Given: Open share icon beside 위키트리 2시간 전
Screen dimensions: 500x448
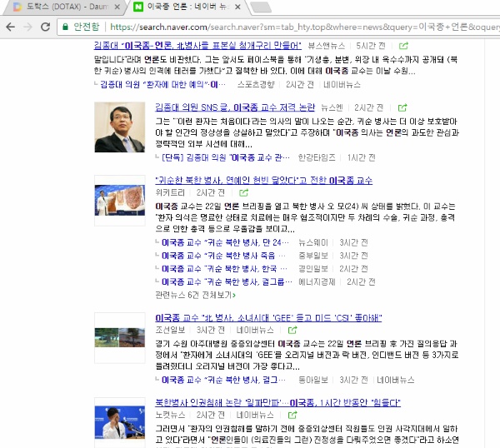Looking at the screenshot, I should pyautogui.click(x=243, y=192).
